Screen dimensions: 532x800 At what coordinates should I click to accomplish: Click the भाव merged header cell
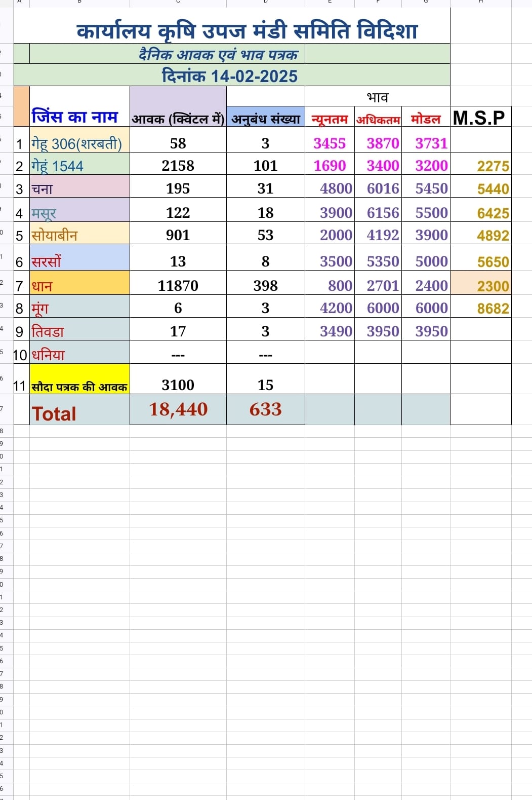pos(378,97)
